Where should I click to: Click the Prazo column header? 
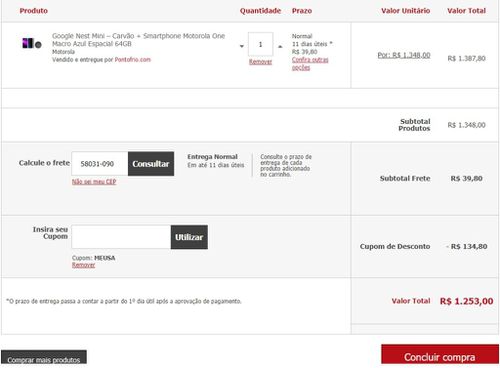(302, 11)
